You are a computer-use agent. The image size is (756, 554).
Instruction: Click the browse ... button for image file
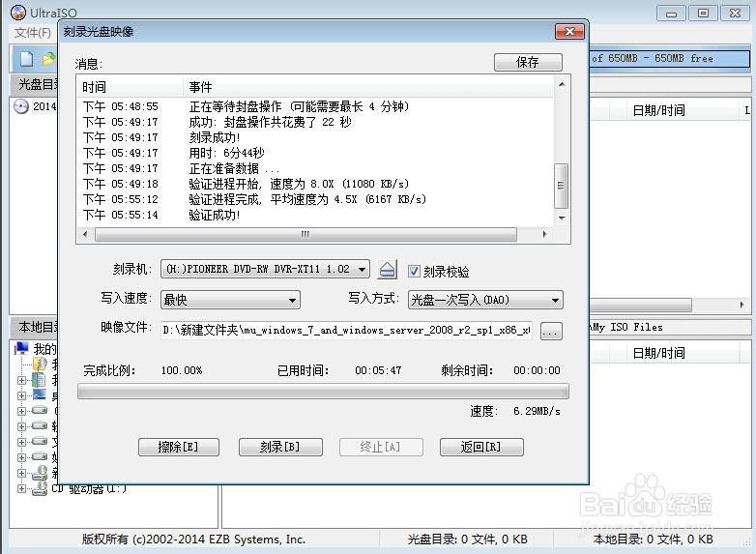(x=551, y=331)
